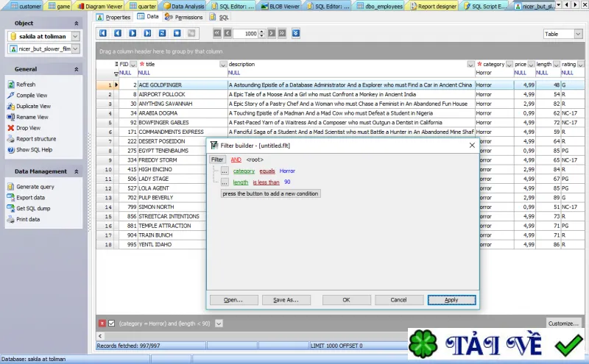Click the refresh data toolbar icon
This screenshot has height=364, width=589.
pos(162,33)
